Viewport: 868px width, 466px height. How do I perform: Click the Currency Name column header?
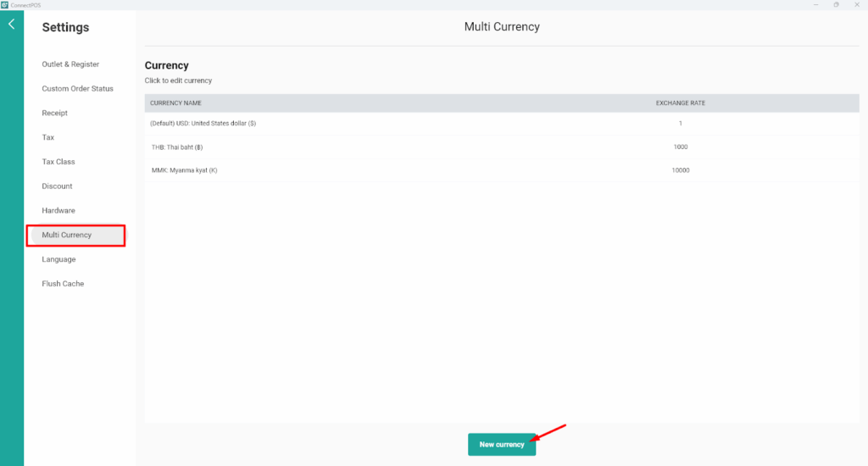[175, 103]
